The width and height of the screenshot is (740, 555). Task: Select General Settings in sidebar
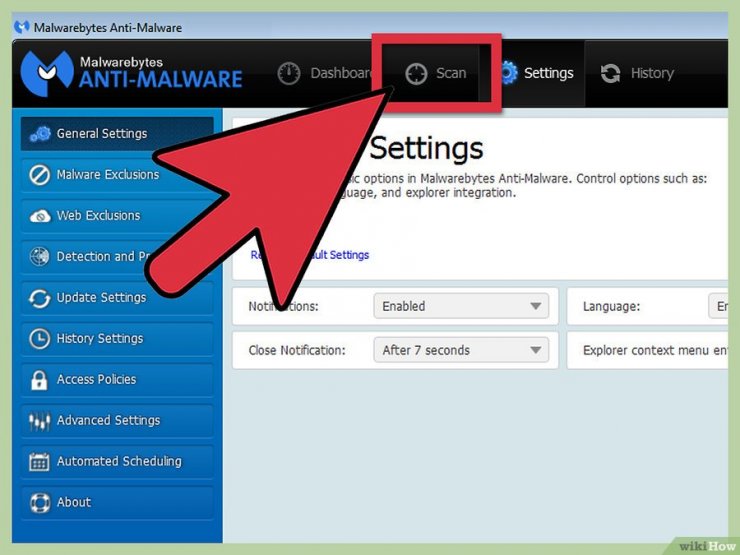(117, 134)
